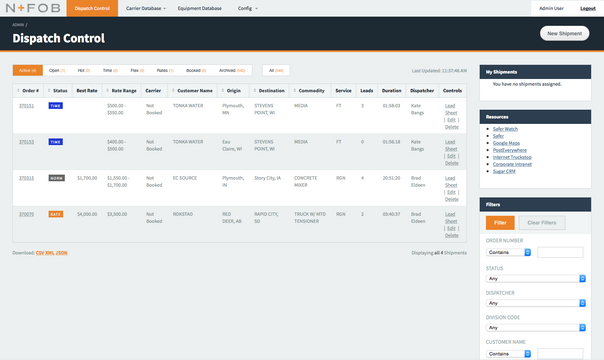Edit order 370153
The image size is (604, 360).
451,156
